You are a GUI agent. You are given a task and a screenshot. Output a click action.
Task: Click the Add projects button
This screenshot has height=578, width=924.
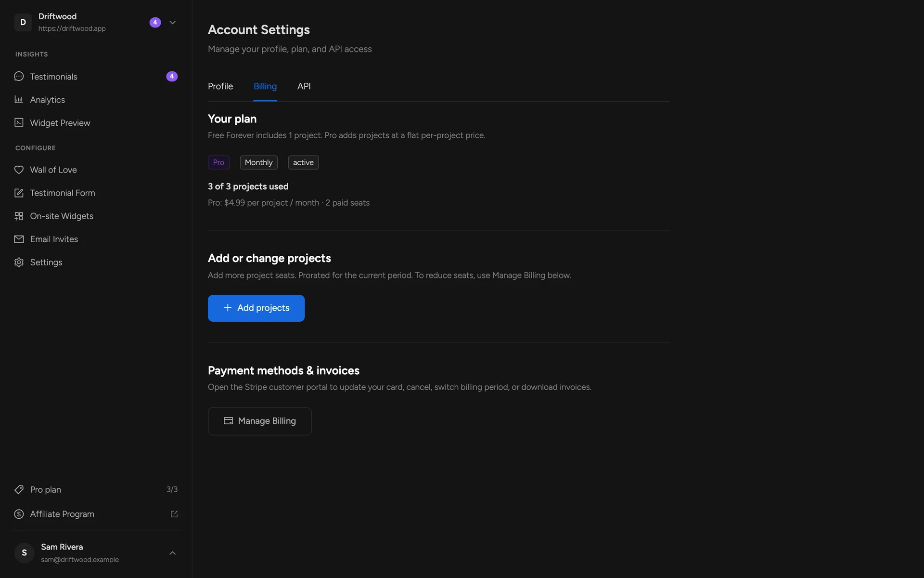click(x=256, y=308)
